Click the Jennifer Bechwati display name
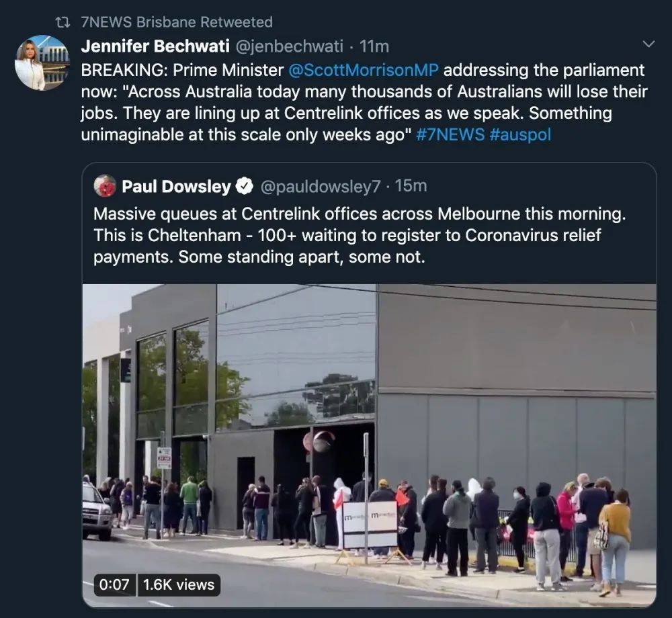This screenshot has width=672, height=618. (155, 46)
